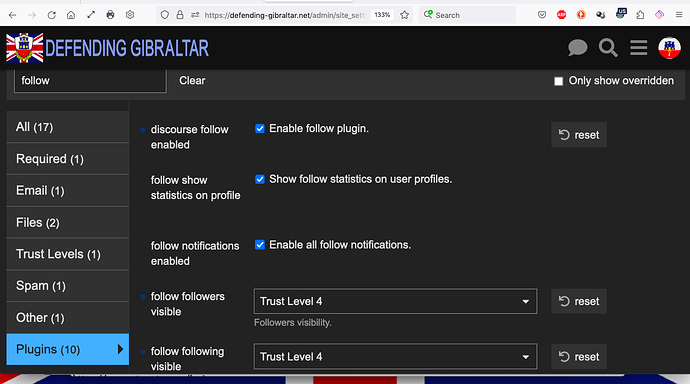Open the forum hamburger menu icon
This screenshot has width=690, height=384.
click(639, 48)
